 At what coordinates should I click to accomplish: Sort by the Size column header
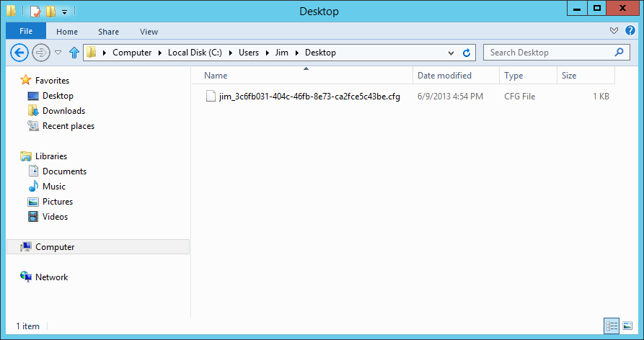(x=586, y=76)
